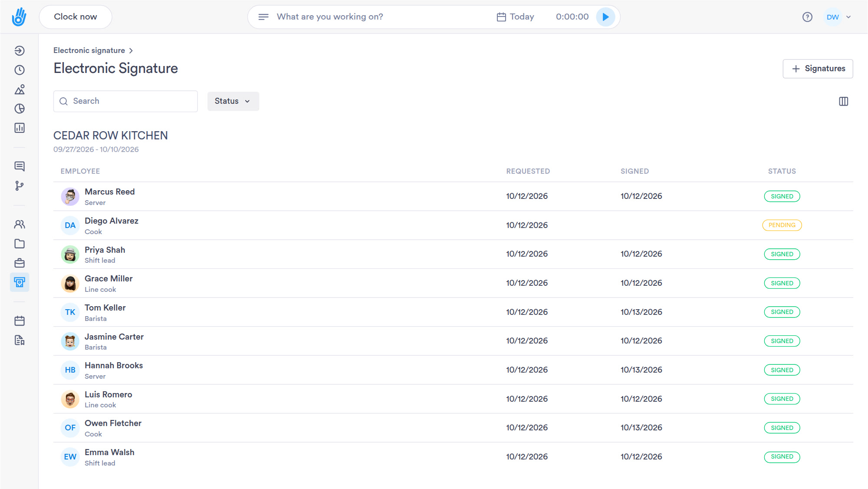Open the mountain shapes sidebar icon
Screen dimensions: 868x489
click(20, 89)
